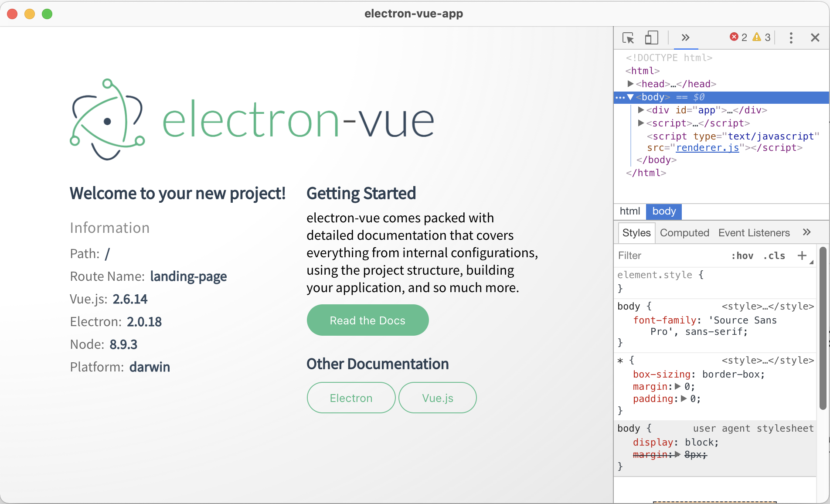Toggle the :hov element state panel
Viewport: 830px width, 504px height.
coord(742,256)
